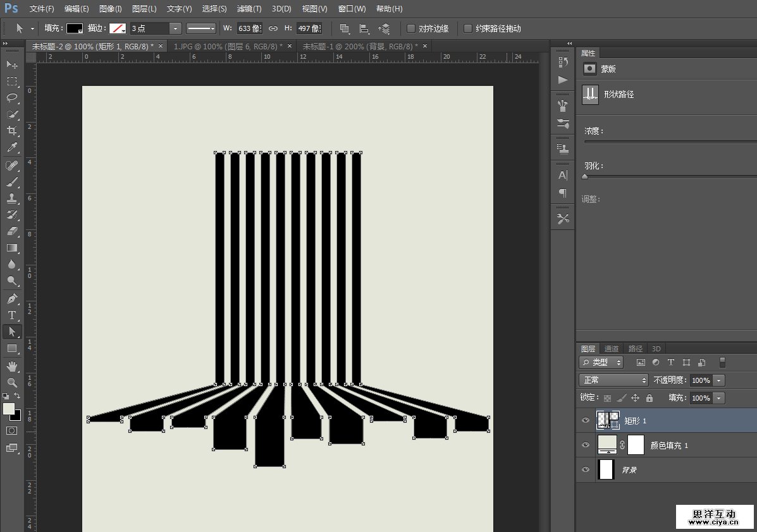Select the Lasso tool
This screenshot has height=532, width=757.
(x=12, y=97)
